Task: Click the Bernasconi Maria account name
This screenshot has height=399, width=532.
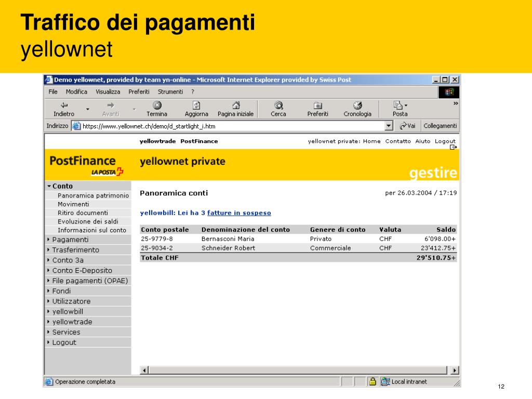Action: point(228,239)
